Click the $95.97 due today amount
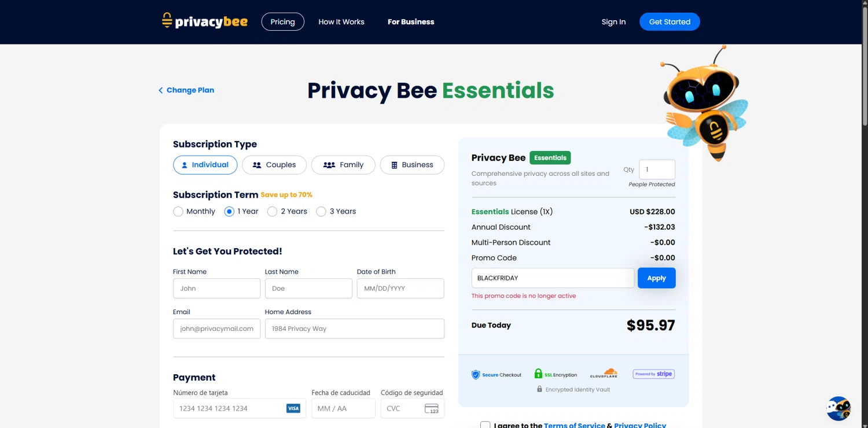The image size is (868, 428). coord(651,325)
